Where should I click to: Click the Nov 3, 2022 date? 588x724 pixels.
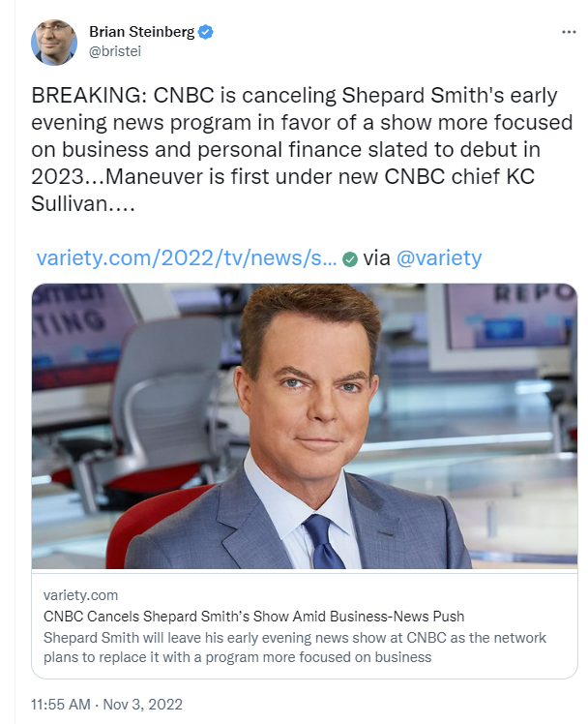coord(142,704)
